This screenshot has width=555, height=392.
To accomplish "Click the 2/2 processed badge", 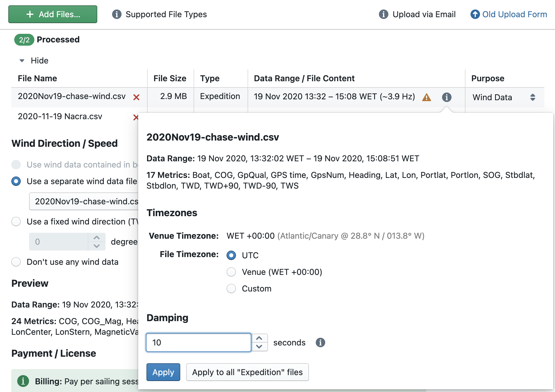I will click(24, 40).
